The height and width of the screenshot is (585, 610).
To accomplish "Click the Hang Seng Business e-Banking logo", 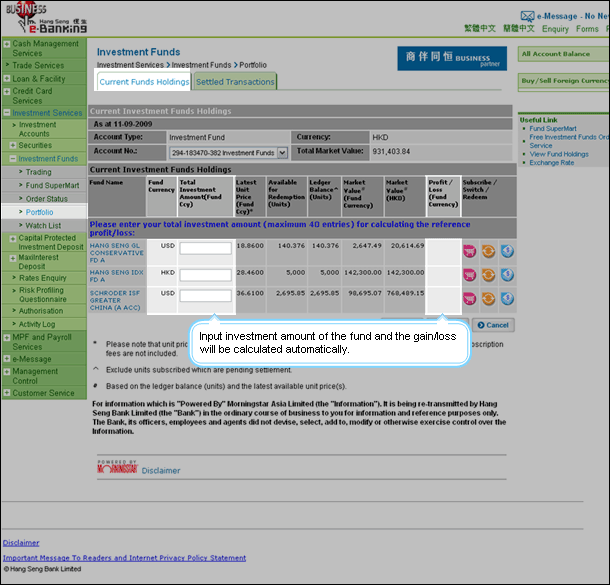I will 46,19.
